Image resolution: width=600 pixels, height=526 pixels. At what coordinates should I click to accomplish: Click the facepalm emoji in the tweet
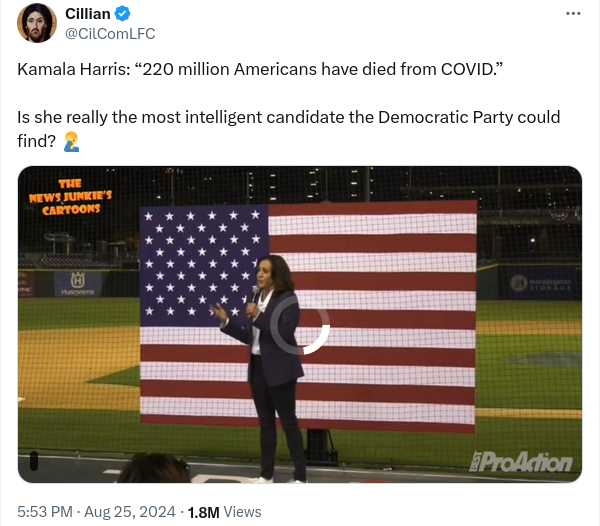pos(71,142)
